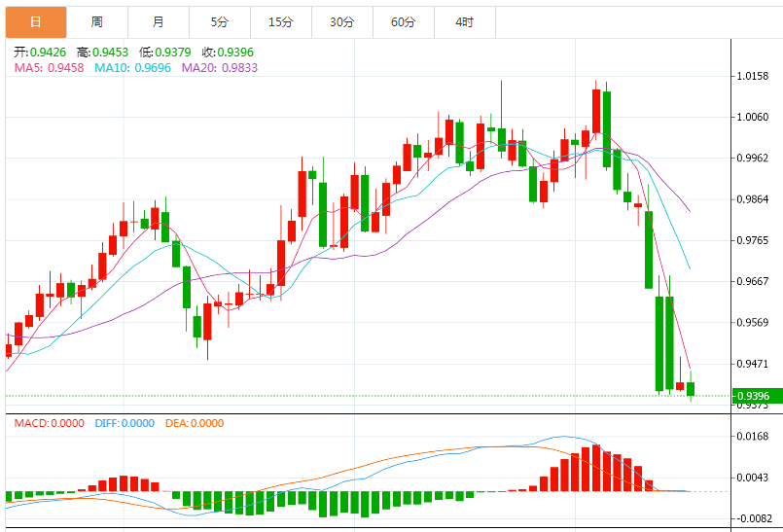Click the tallest red MACD histogram bar
This screenshot has width=783, height=532.
(595, 468)
